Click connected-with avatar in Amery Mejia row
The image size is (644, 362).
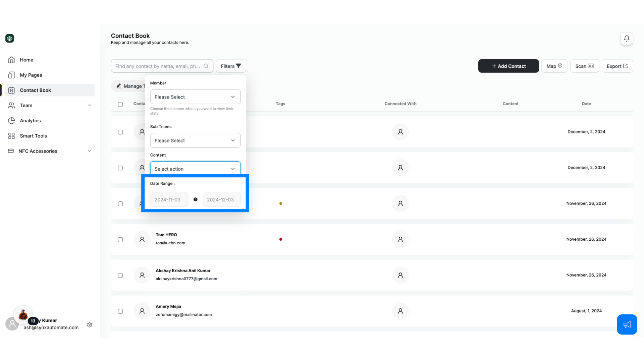point(400,311)
